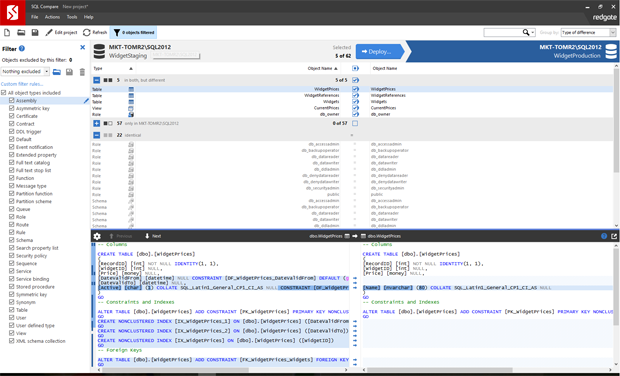
Task: Click the Refresh toolbar button
Action: click(95, 32)
